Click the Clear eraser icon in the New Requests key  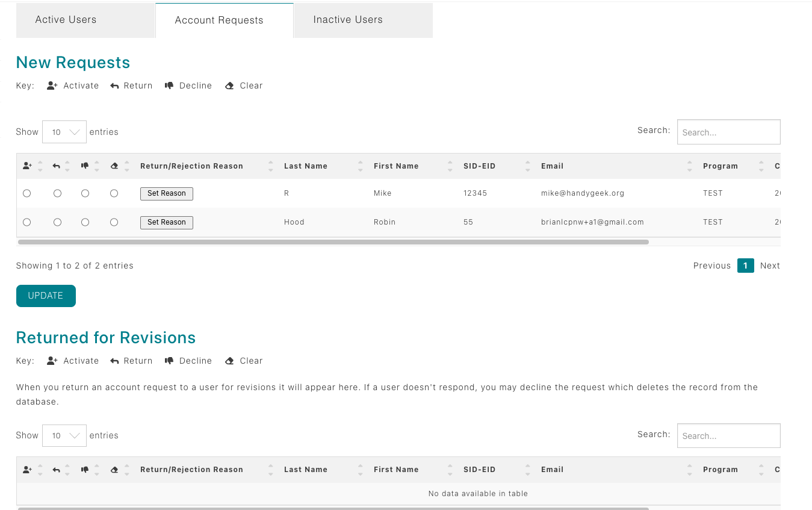[x=229, y=86]
